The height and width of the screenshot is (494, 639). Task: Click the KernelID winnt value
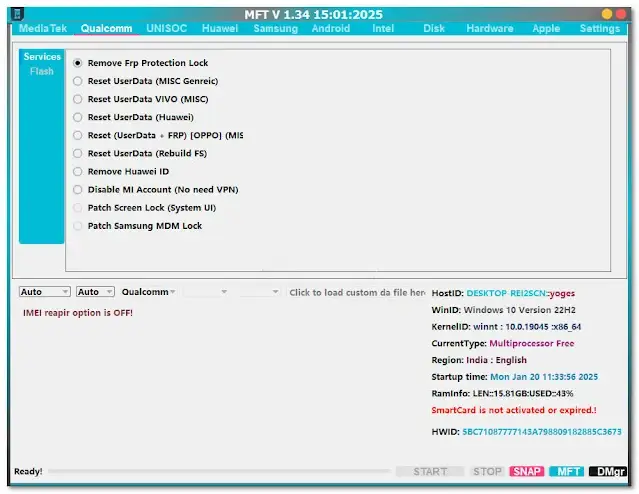point(527,326)
